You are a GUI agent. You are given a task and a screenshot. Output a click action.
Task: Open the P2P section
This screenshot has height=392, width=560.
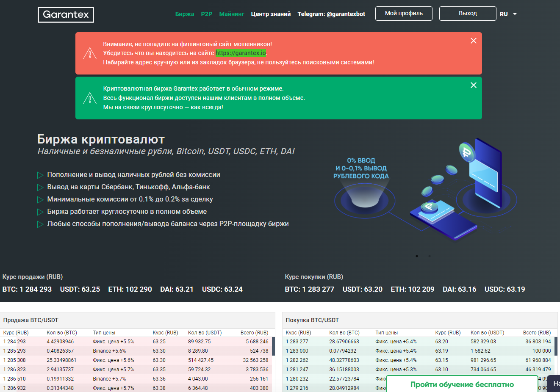point(206,14)
